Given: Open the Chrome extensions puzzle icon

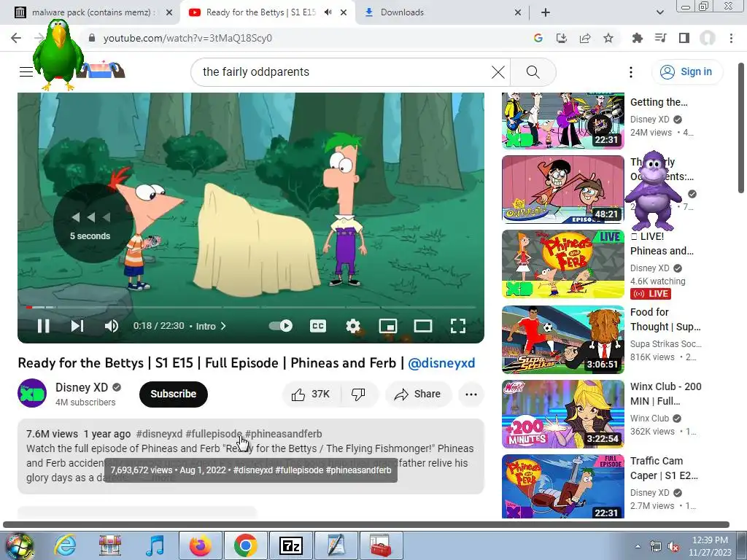Looking at the screenshot, I should 638,38.
